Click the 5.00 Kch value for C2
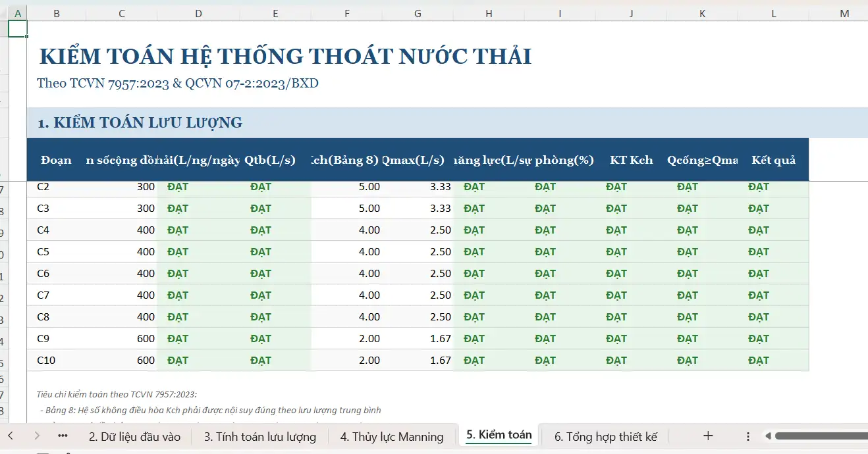The image size is (868, 454). tap(369, 187)
